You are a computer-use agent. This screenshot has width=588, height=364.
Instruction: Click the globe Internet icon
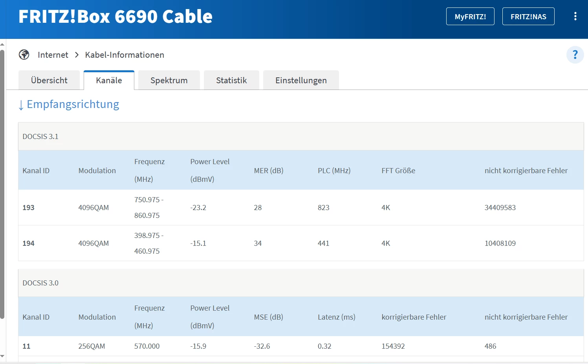pyautogui.click(x=24, y=55)
